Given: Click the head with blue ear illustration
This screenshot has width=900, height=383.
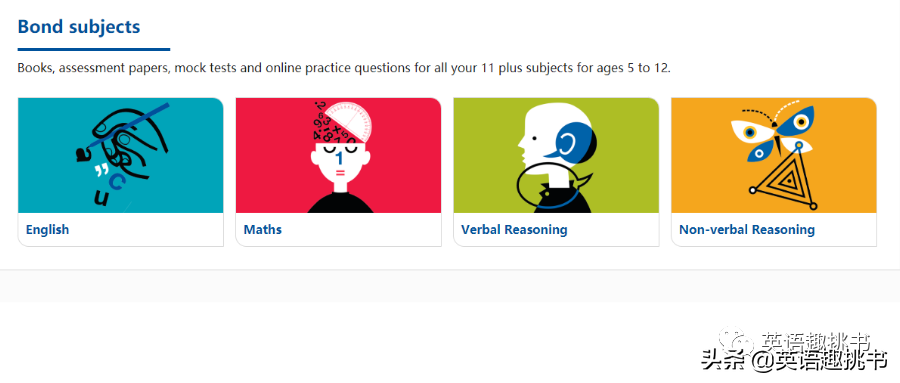Looking at the screenshot, I should [558, 137].
